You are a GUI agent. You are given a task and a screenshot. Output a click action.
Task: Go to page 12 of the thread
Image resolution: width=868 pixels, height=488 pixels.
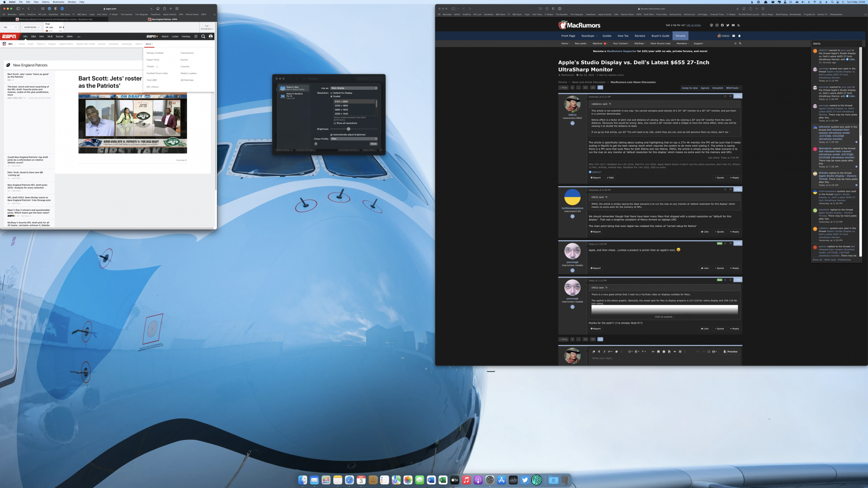tap(593, 88)
